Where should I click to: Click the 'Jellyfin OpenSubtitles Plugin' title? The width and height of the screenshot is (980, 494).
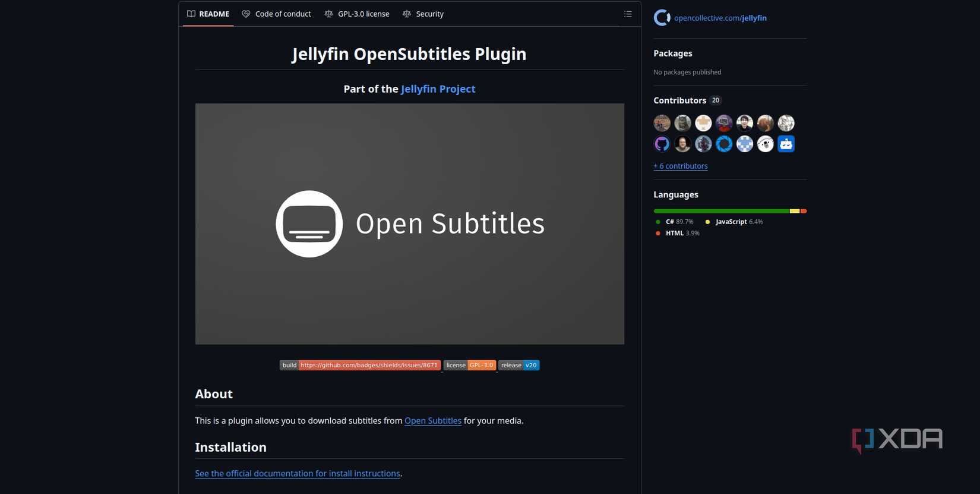pyautogui.click(x=409, y=54)
